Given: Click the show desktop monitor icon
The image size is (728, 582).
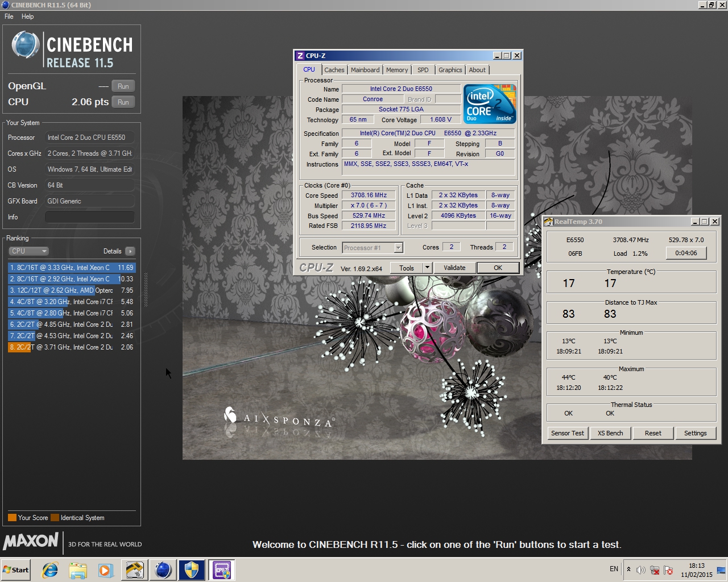Looking at the screenshot, I should pos(721,570).
